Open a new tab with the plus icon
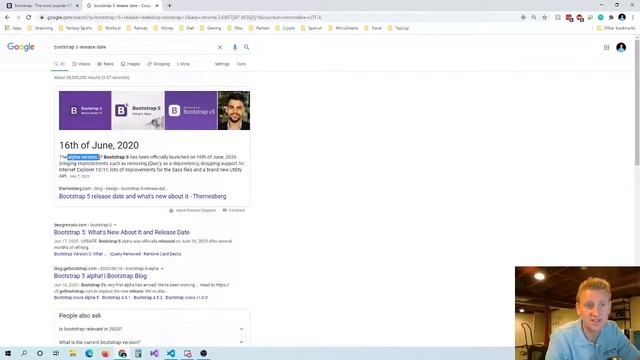The width and height of the screenshot is (640, 360). pyautogui.click(x=169, y=6)
